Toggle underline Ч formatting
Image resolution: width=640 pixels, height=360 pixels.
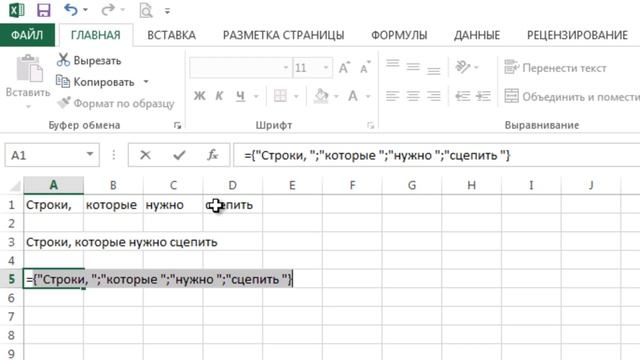pos(240,96)
